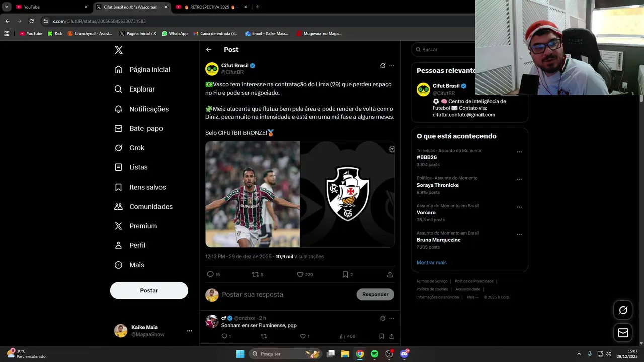Open options for #BBB26 trend

pos(519,152)
